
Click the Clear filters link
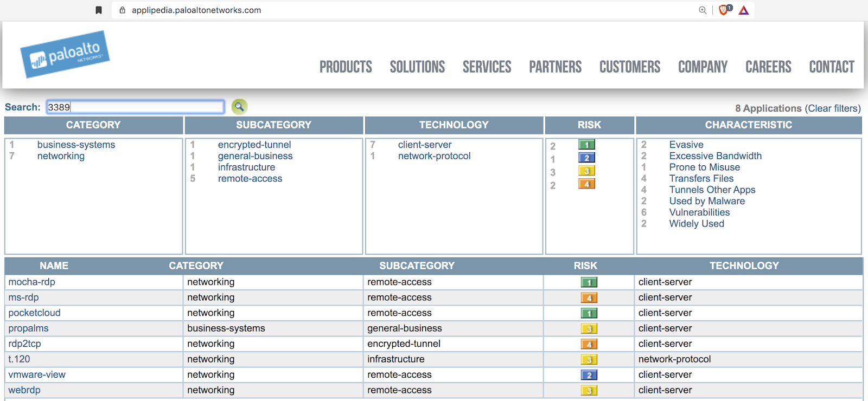833,108
